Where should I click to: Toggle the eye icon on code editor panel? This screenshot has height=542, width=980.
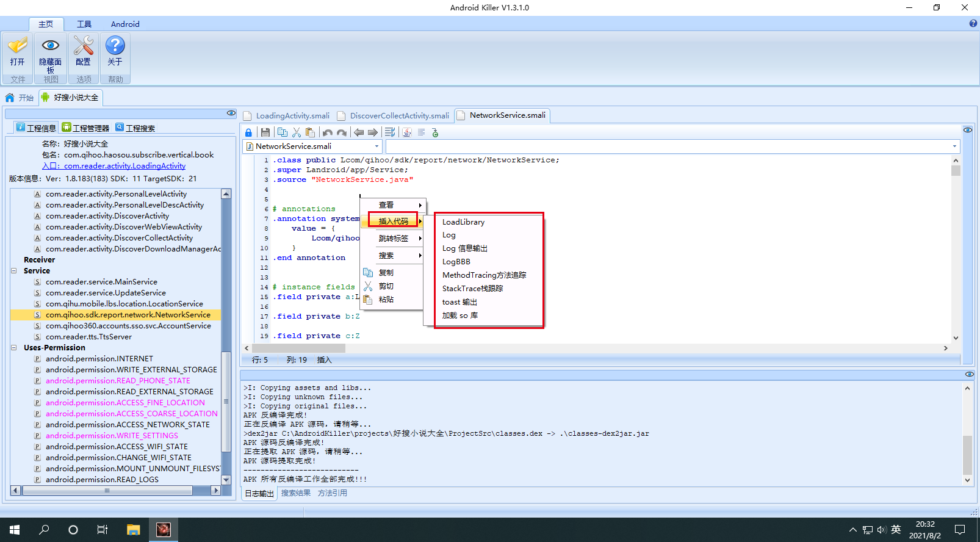(968, 130)
